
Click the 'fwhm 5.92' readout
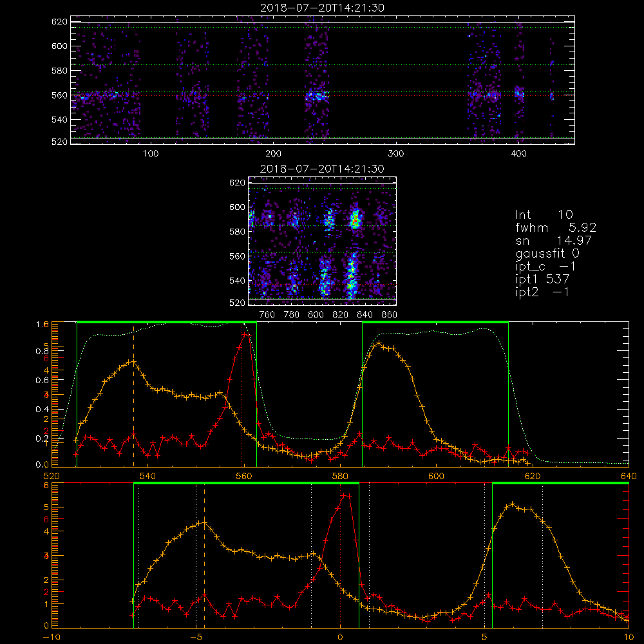click(556, 227)
